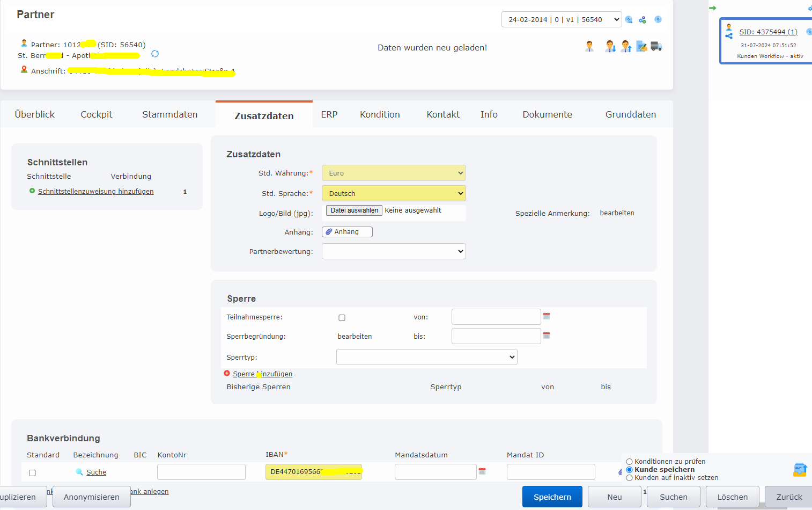Click the gears with checkmark icon
The width and height of the screenshot is (812, 510).
coord(642,20)
